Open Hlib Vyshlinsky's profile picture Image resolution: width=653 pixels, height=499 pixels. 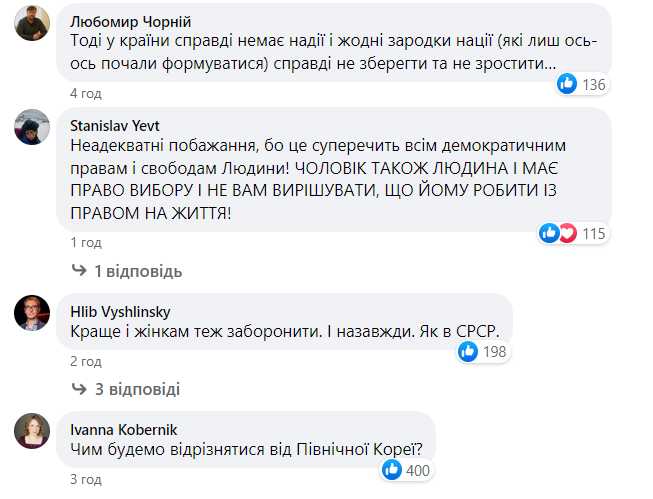[x=32, y=312]
